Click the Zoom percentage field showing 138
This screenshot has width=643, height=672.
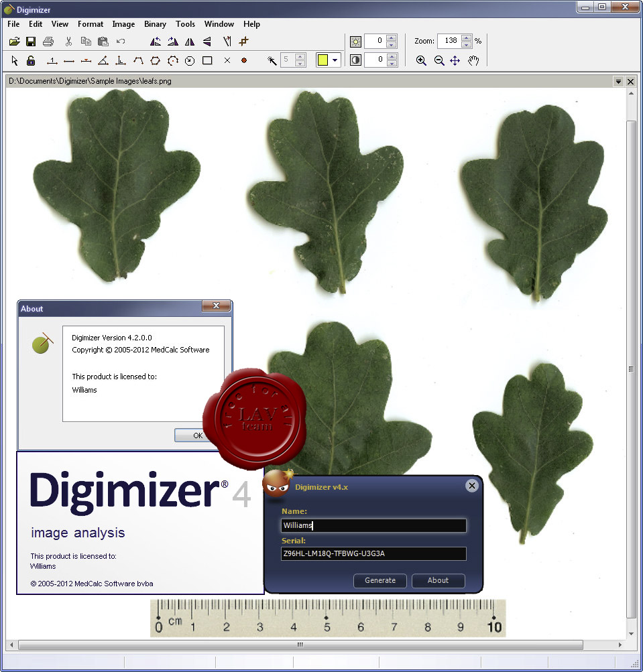tap(449, 41)
